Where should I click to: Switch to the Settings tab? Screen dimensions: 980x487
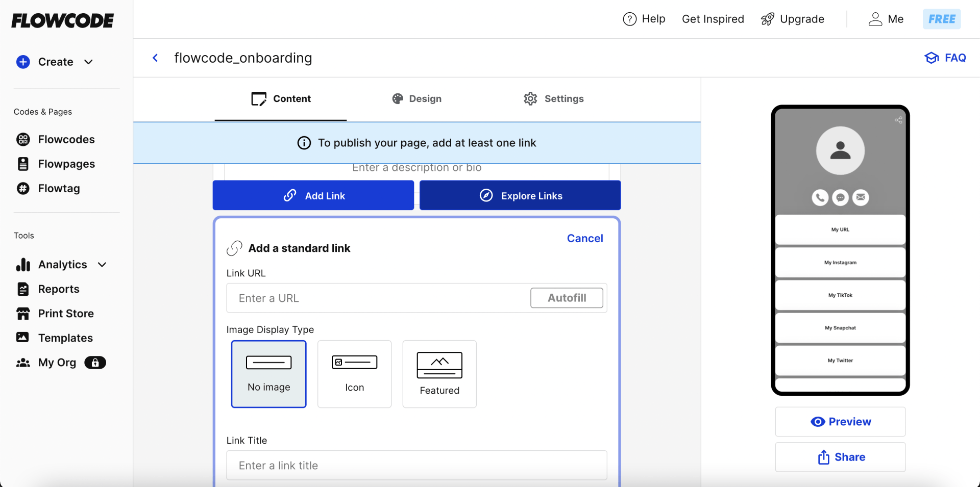(553, 98)
